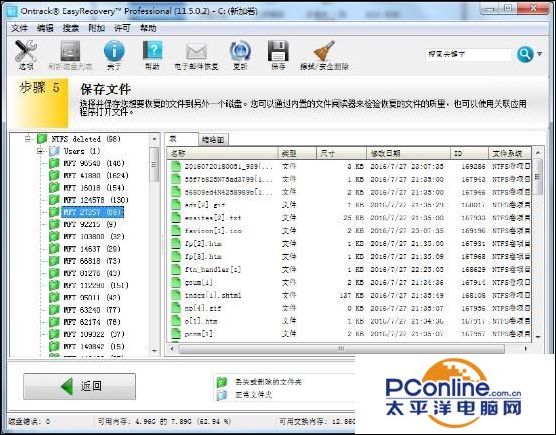
Task: Click folder tree scroll-down arrow
Action: (x=154, y=351)
